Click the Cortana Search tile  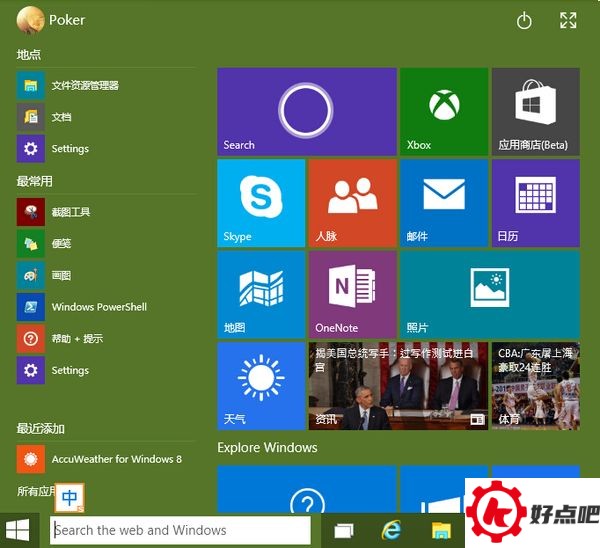coord(306,111)
